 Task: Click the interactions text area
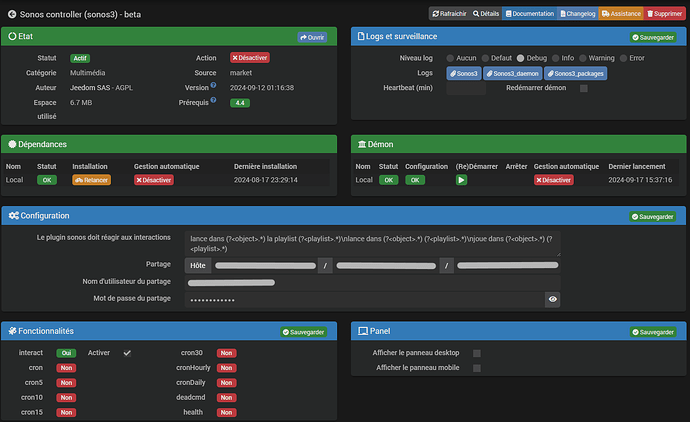(x=372, y=244)
